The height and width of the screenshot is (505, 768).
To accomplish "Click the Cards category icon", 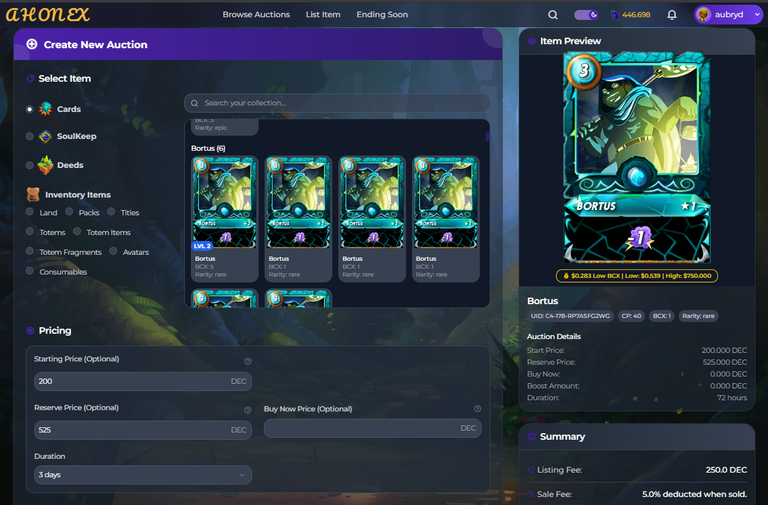I will tap(46, 109).
